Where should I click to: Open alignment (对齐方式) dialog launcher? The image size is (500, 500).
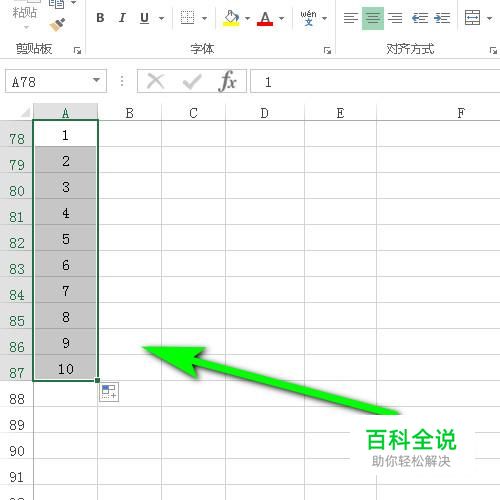point(493,50)
